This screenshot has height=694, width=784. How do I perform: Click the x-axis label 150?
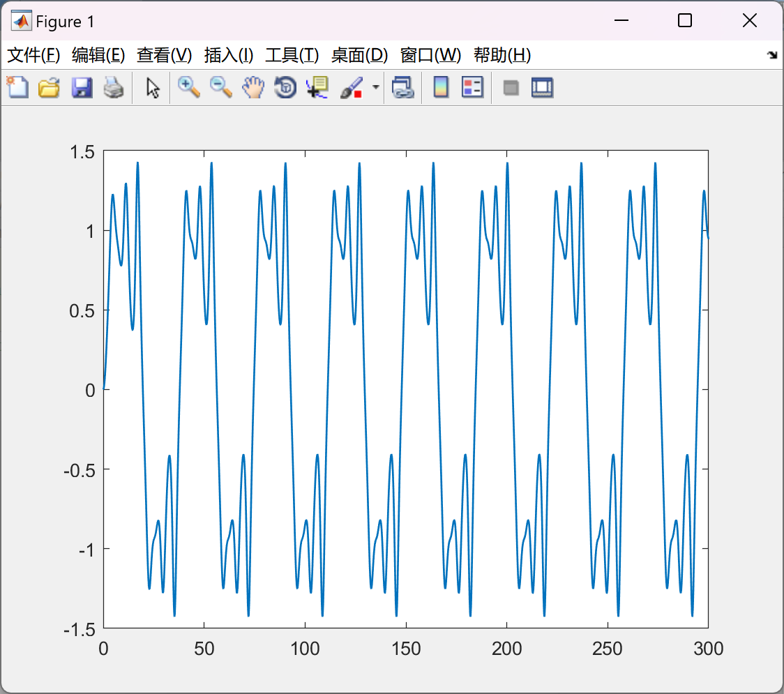406,649
